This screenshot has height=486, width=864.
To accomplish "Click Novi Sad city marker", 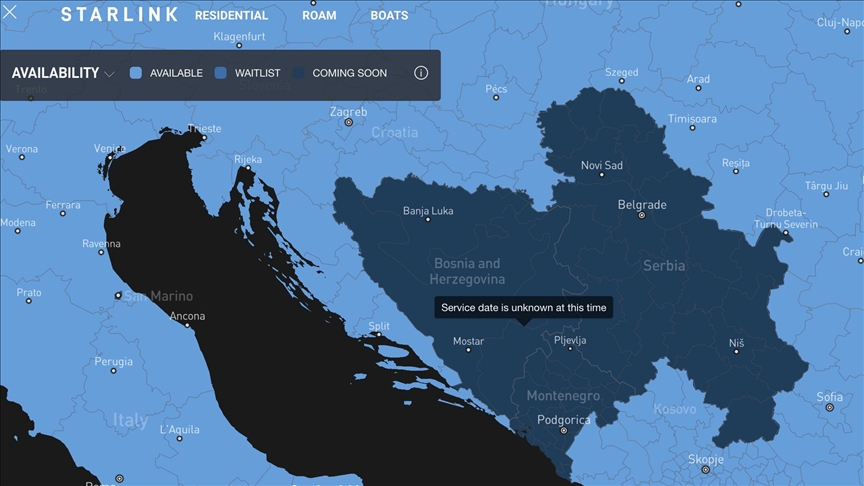I will point(602,175).
